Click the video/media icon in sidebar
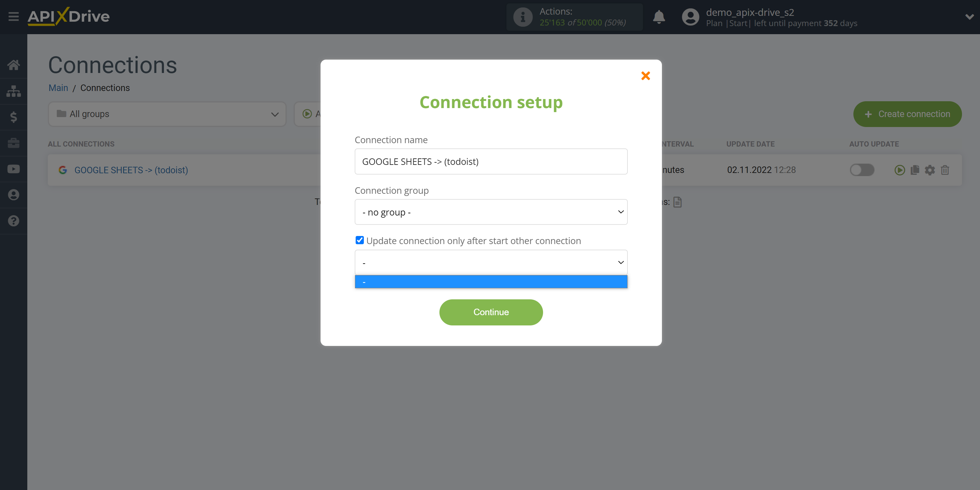Viewport: 980px width, 490px height. tap(14, 169)
